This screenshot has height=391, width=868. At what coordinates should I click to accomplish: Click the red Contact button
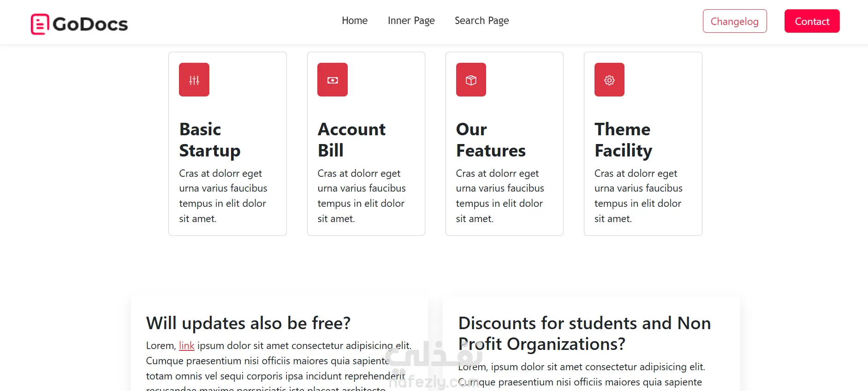812,21
